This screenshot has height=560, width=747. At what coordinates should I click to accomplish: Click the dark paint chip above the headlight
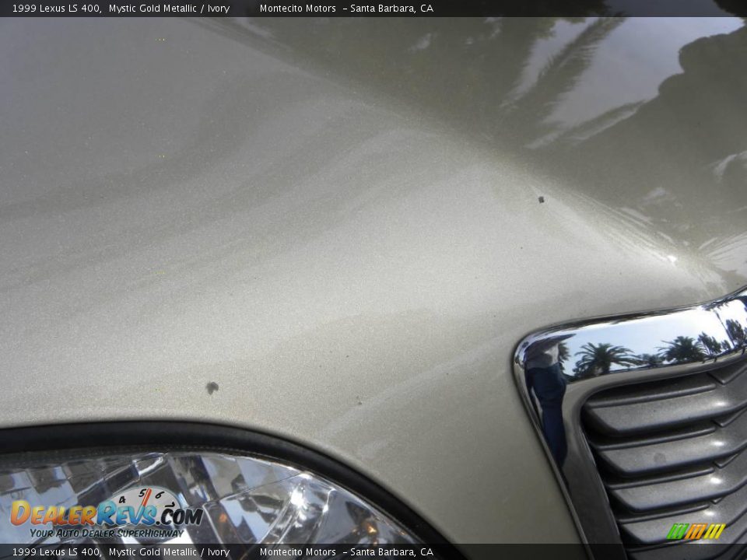[212, 387]
